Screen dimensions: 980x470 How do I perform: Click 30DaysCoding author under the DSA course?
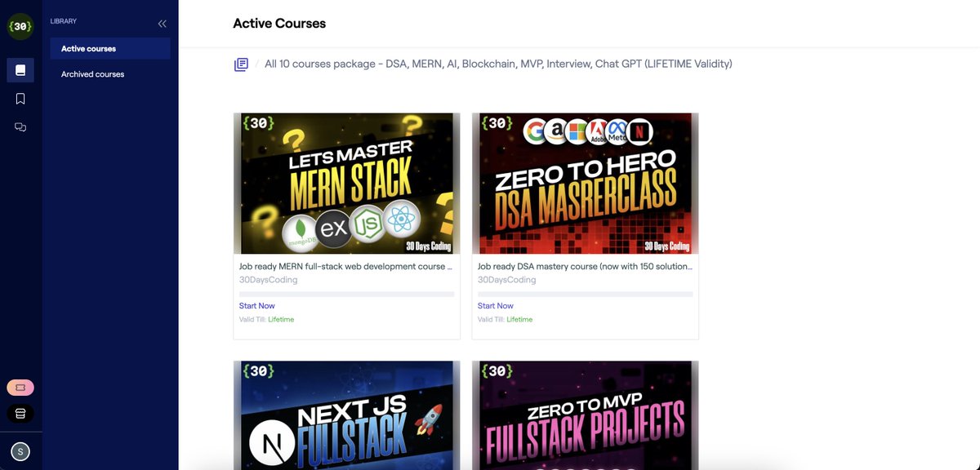pos(506,280)
